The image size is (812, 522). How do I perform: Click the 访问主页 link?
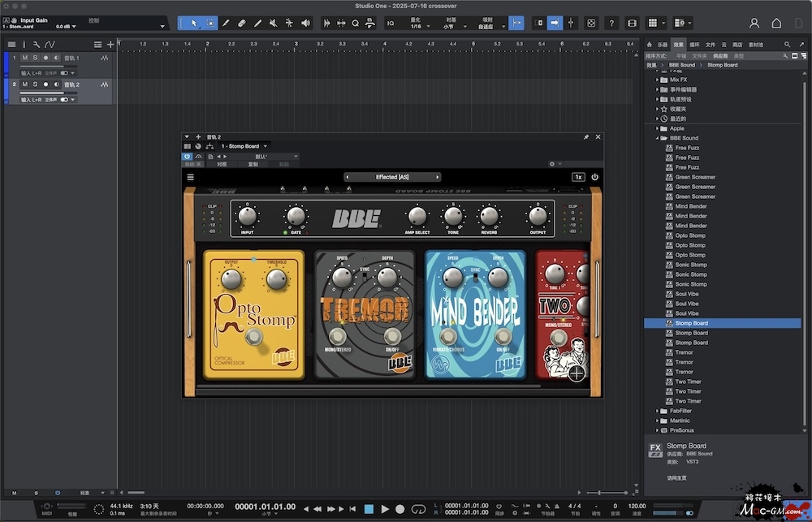click(x=676, y=477)
